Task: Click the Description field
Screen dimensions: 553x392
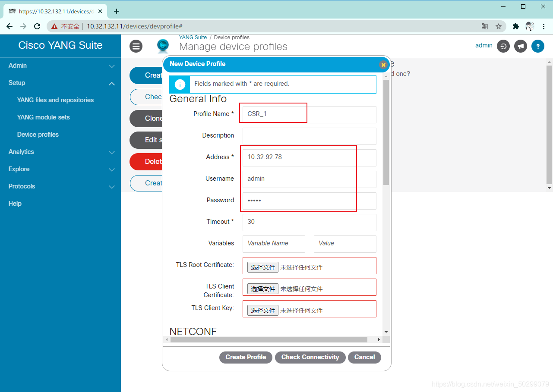Action: [309, 136]
